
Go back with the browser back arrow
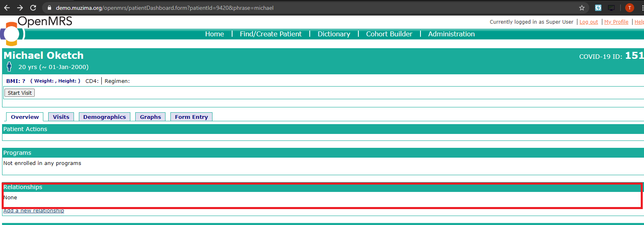(7, 8)
